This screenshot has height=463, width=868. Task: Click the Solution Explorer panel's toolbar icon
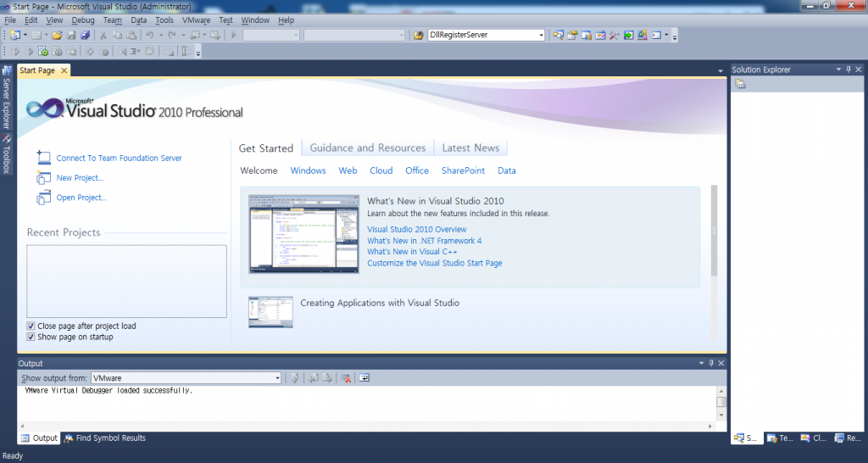(740, 84)
